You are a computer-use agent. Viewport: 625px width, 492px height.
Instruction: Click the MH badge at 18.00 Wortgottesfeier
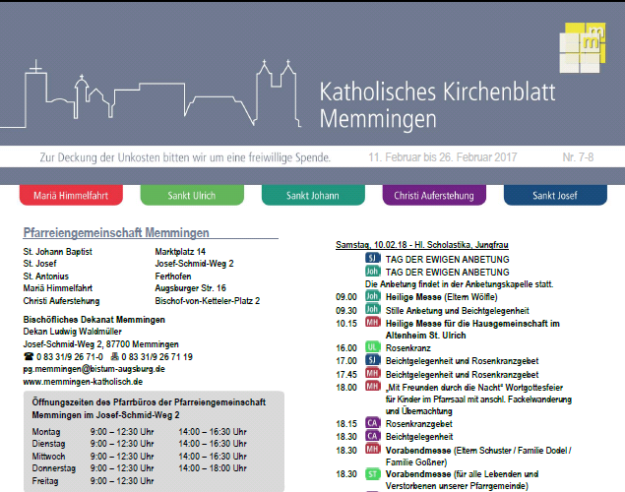click(x=372, y=386)
